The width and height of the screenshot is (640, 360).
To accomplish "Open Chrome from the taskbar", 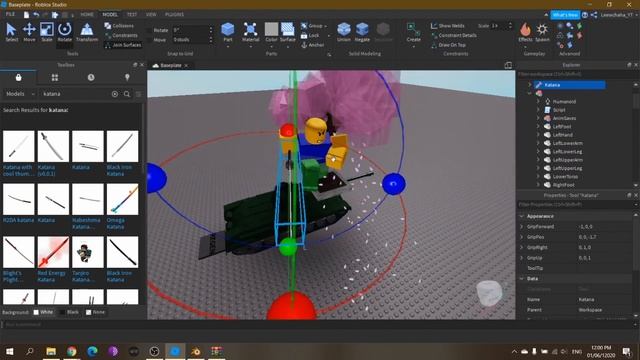I will tap(72, 351).
